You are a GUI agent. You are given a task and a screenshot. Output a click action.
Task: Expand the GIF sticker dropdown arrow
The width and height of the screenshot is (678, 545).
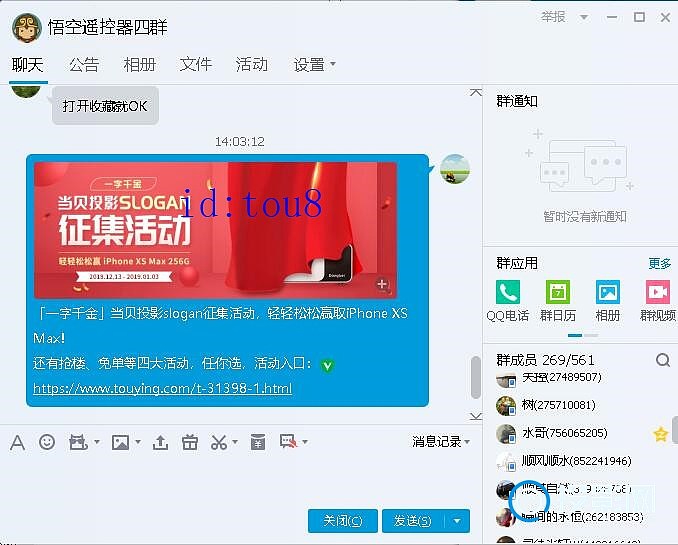pos(97,442)
